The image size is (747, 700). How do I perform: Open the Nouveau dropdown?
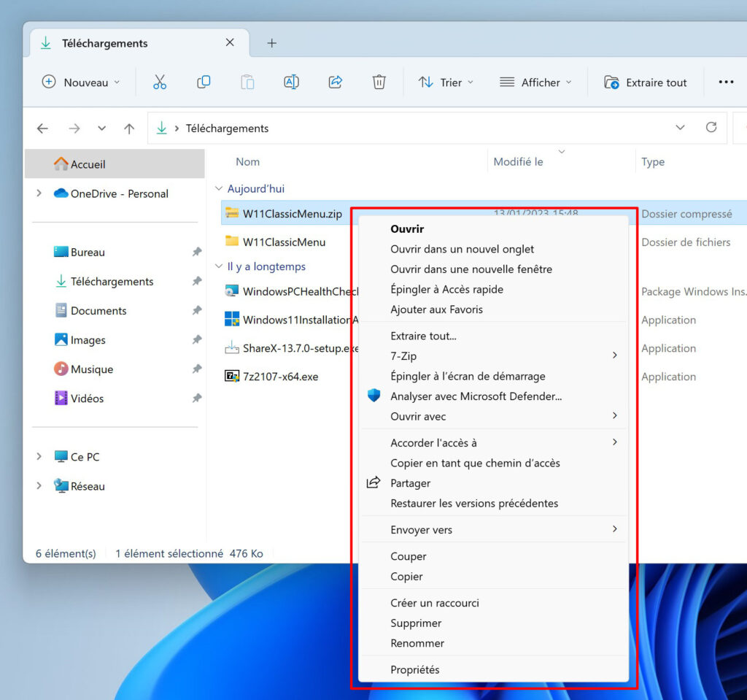coord(81,82)
